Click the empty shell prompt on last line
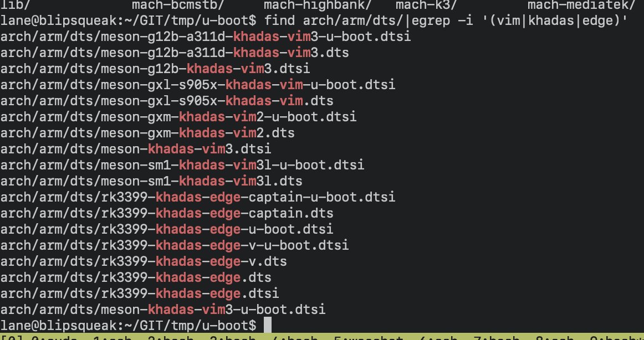Screen dimensions: 644x340 128,326
